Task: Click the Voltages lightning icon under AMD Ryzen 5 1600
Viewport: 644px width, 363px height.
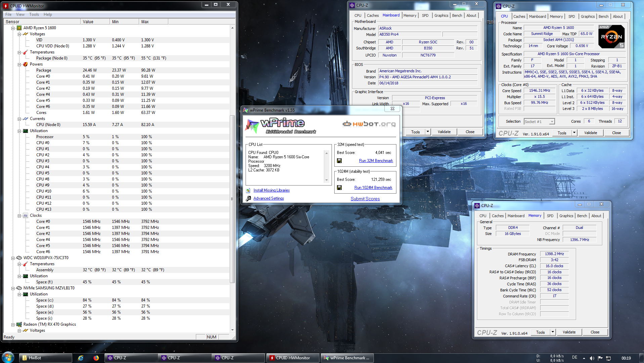Action: tap(26, 34)
